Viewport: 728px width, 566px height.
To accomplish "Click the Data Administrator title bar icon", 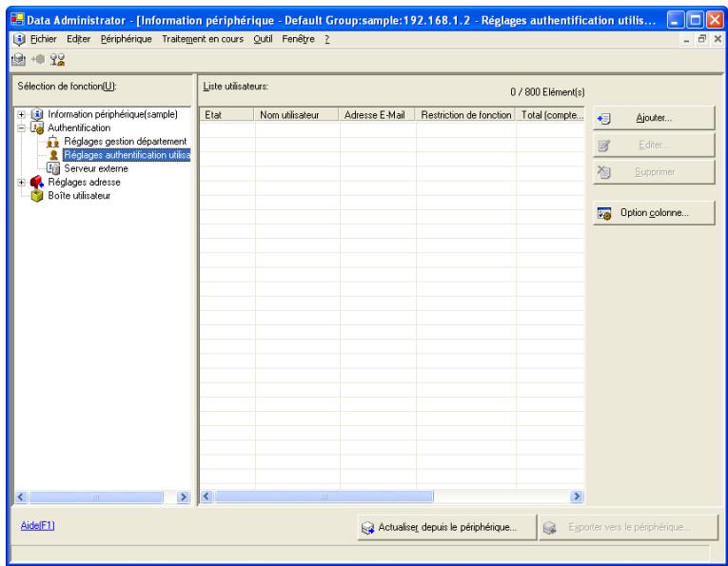I will (18, 20).
